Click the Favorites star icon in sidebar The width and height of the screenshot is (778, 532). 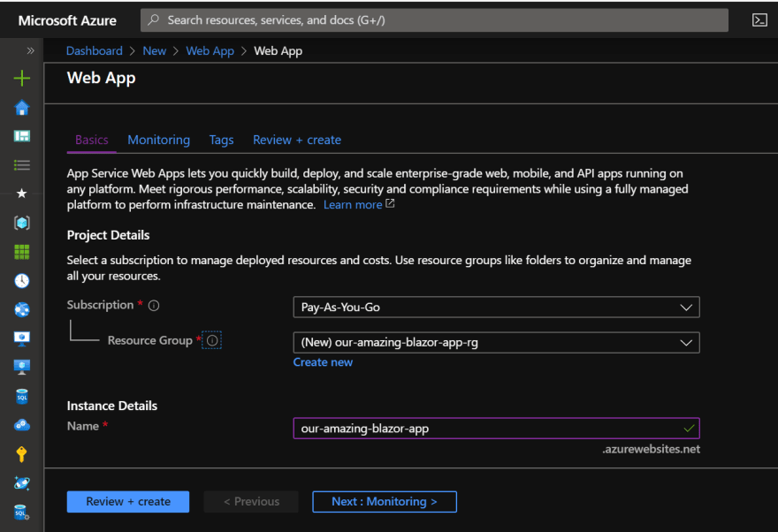22,194
